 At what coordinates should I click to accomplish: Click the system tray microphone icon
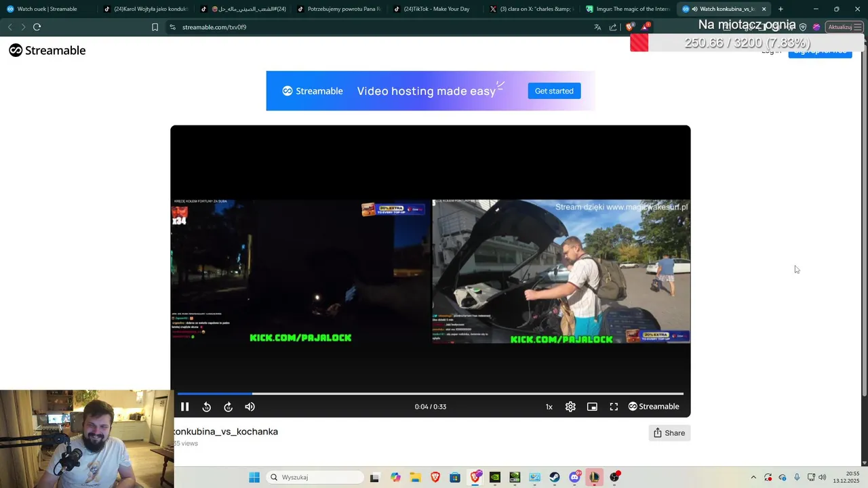point(797,477)
